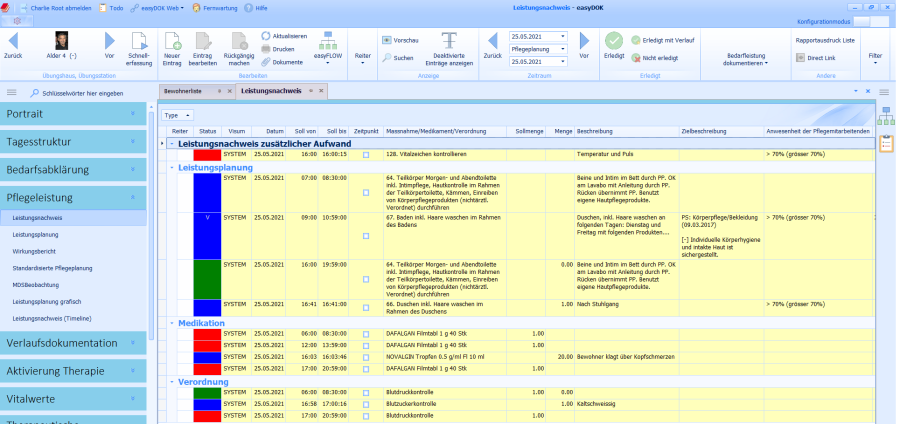Open the Schnellerfassung tool

pos(138,42)
